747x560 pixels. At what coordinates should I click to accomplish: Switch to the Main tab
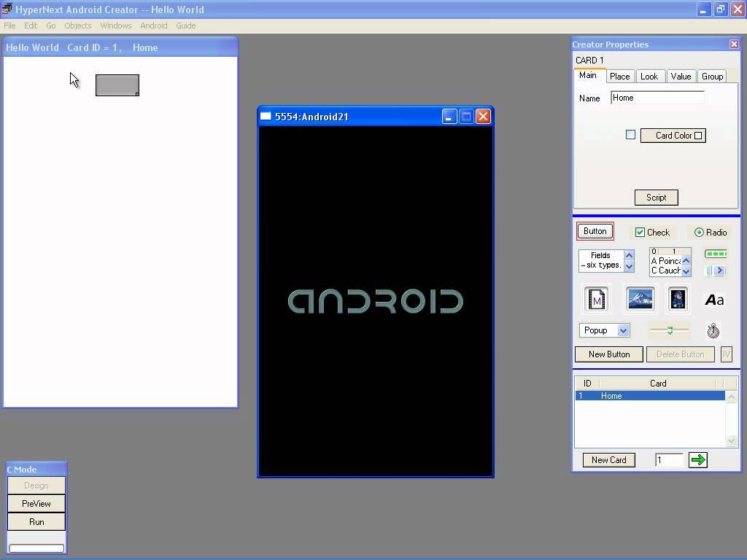(588, 75)
